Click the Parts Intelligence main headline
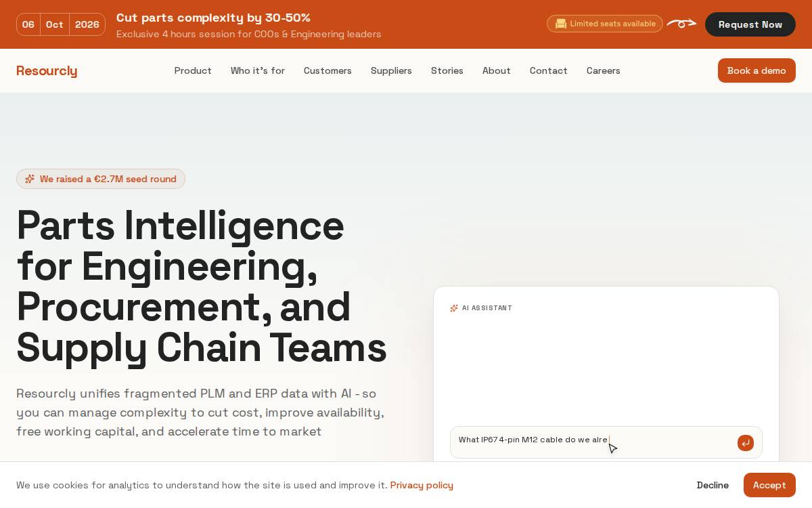812x508 pixels. click(202, 287)
